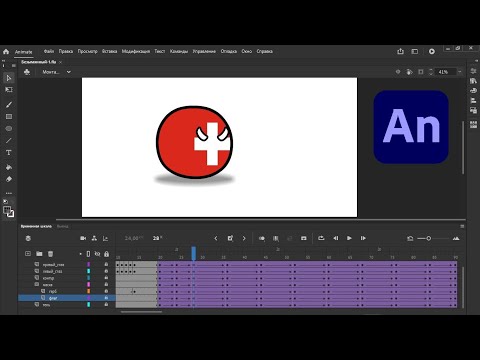Expand the timeline panel options menu
The image size is (480, 360).
[462, 226]
